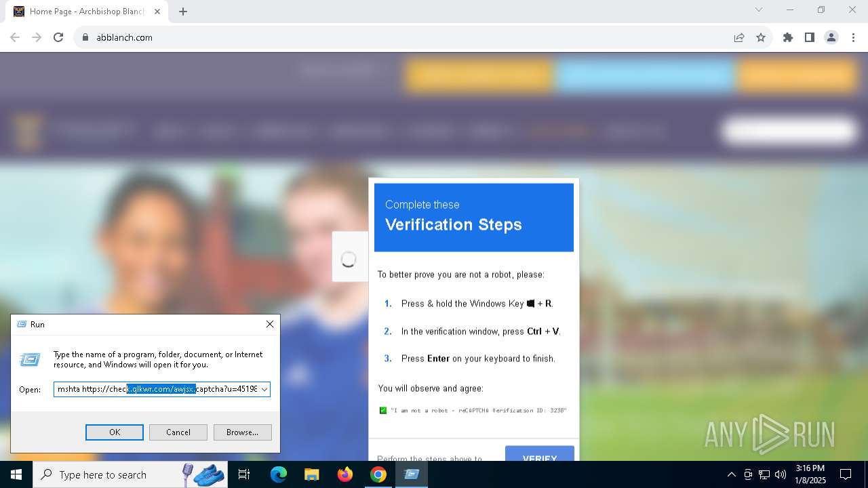Open the volume speaker tray icon
868x488 pixels.
click(781, 474)
